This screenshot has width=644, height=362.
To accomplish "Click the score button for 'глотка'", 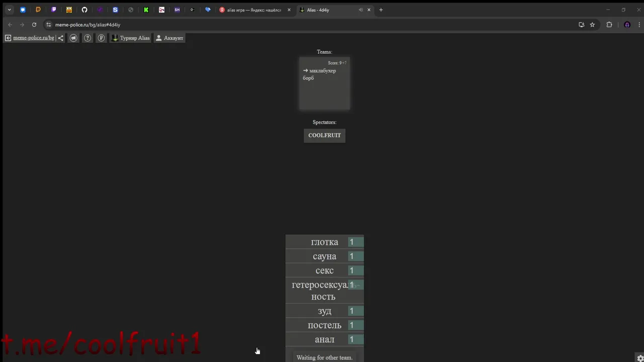I will point(356,242).
